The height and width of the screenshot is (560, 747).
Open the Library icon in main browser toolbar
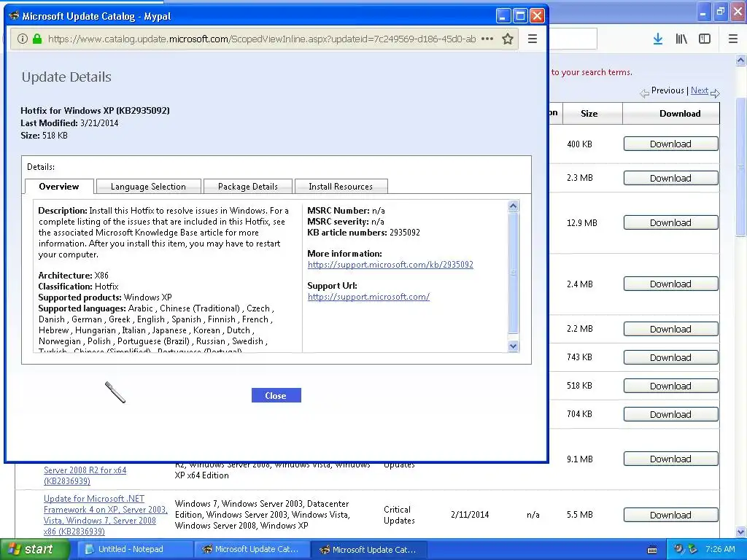point(681,39)
